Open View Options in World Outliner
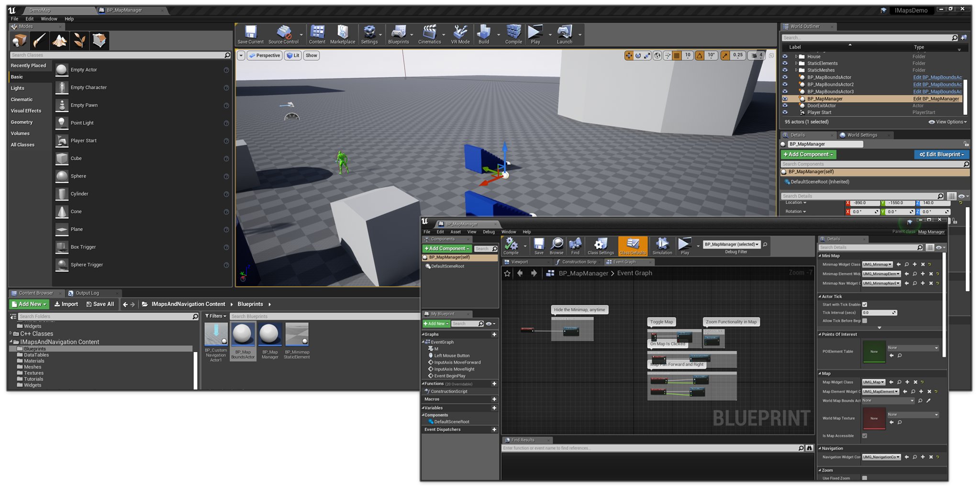This screenshot has width=980, height=490. (x=947, y=122)
